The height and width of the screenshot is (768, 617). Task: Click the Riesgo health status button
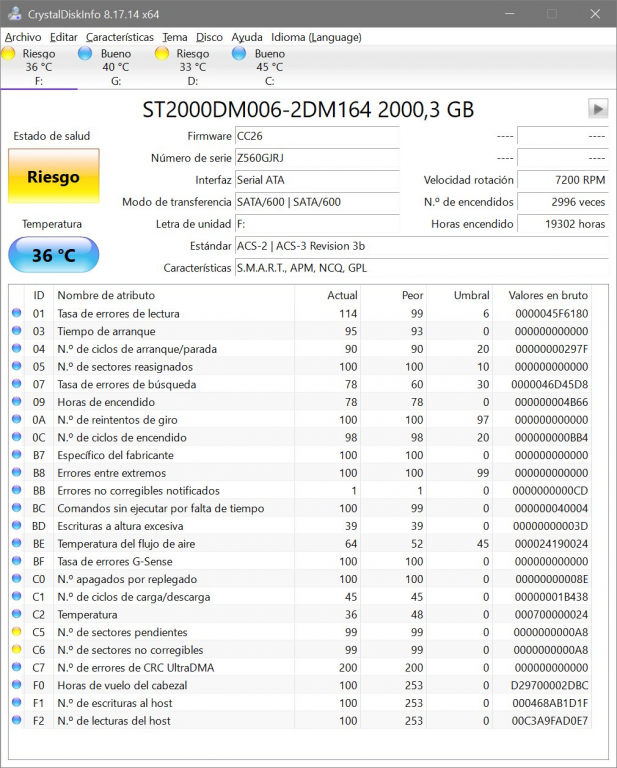coord(54,177)
